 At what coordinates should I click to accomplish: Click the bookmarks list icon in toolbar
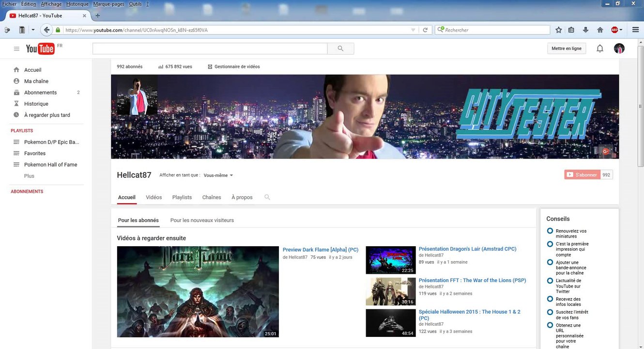pyautogui.click(x=571, y=30)
